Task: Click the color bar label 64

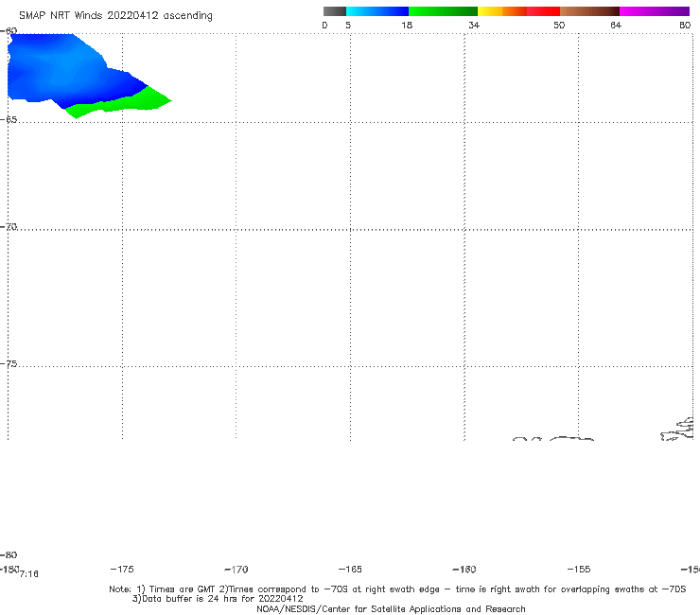Action: 616,25
